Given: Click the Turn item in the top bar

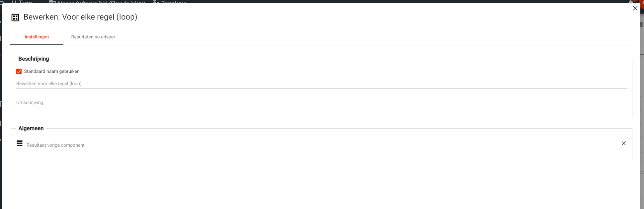Looking at the screenshot, I should (x=23, y=2).
